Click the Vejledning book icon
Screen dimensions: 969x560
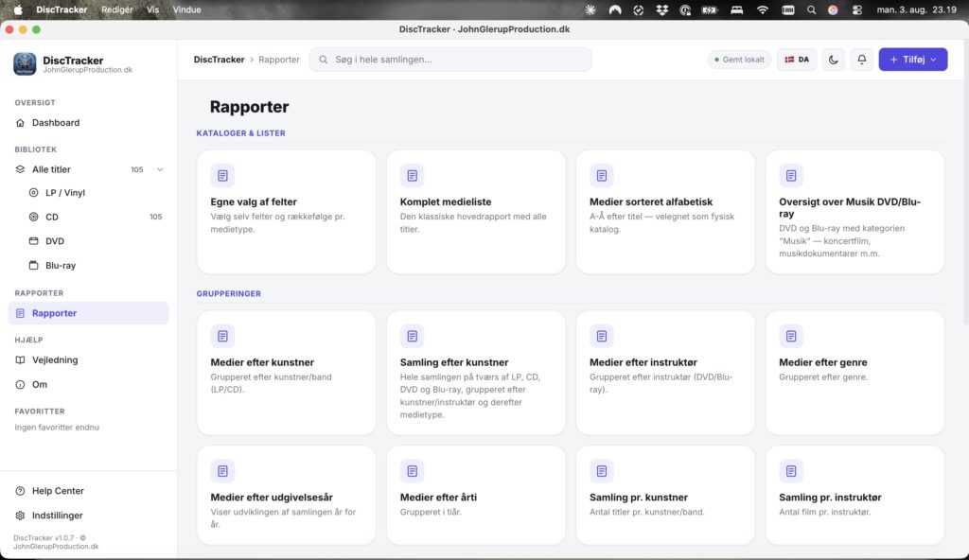(x=21, y=360)
